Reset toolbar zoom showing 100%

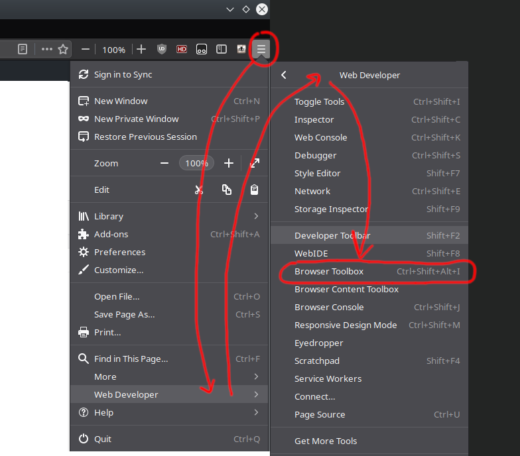click(114, 50)
